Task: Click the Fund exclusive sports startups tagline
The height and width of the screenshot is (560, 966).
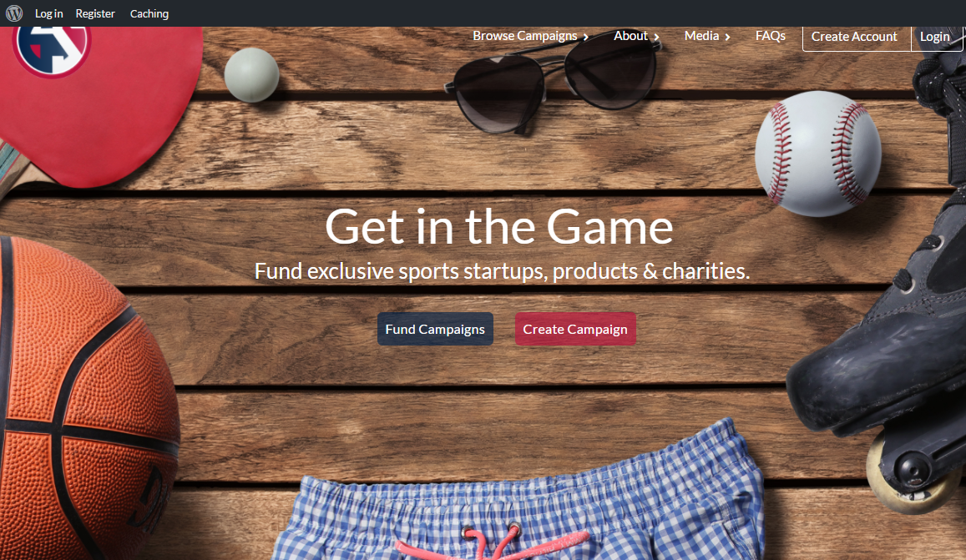Action: 502,271
